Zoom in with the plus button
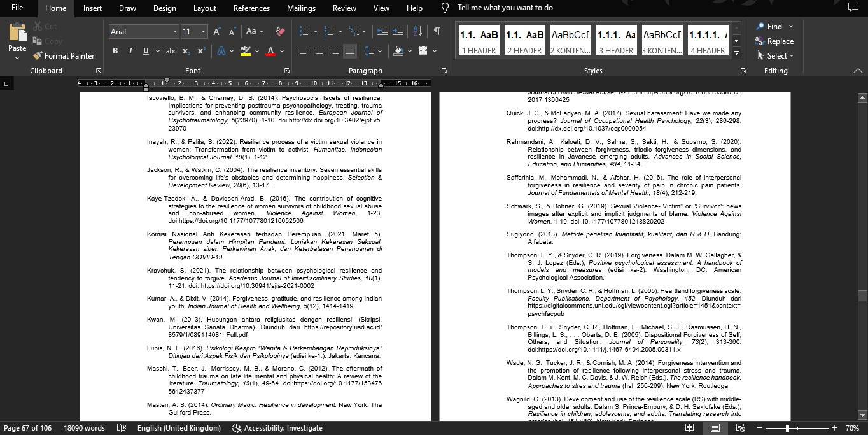Viewport: 868px width, 435px height. tap(835, 428)
